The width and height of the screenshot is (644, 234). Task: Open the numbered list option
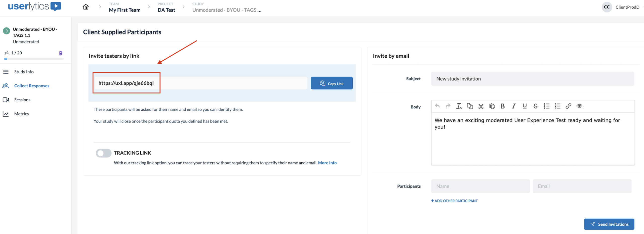point(557,106)
